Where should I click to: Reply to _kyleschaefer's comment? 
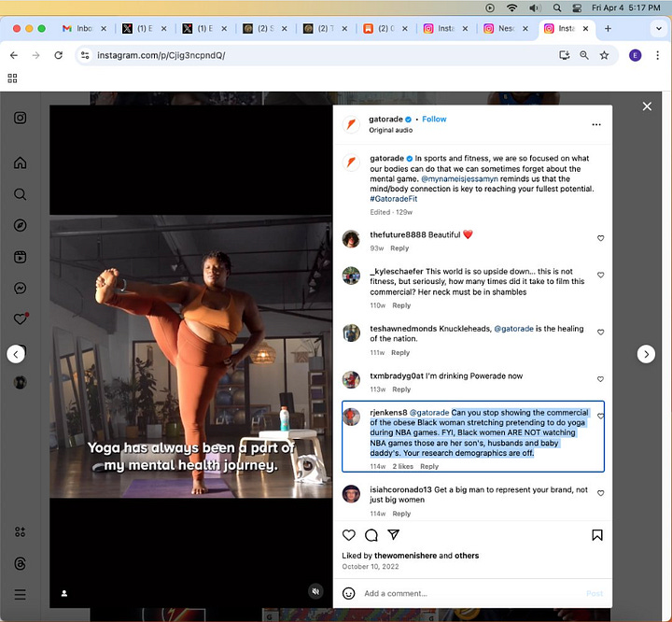[x=401, y=305]
